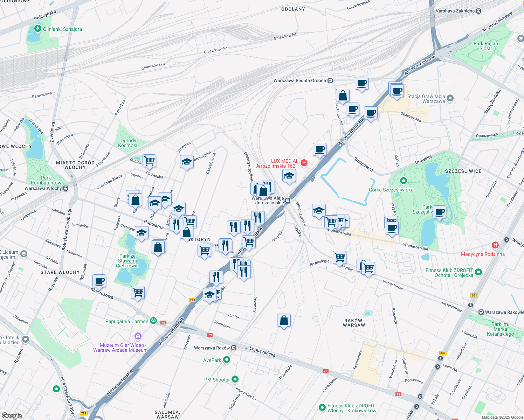Open the shopping bag marker on Wiszczonowska
524x420 pixels.
343,96
